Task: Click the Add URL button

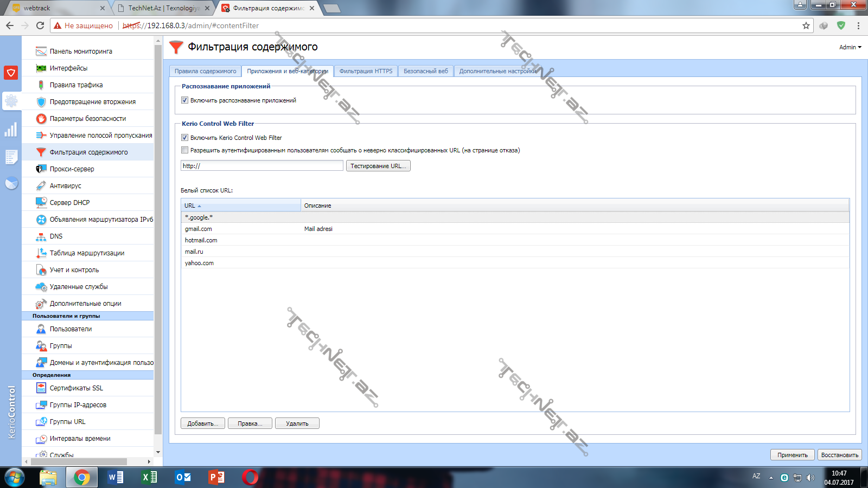Action: [202, 423]
